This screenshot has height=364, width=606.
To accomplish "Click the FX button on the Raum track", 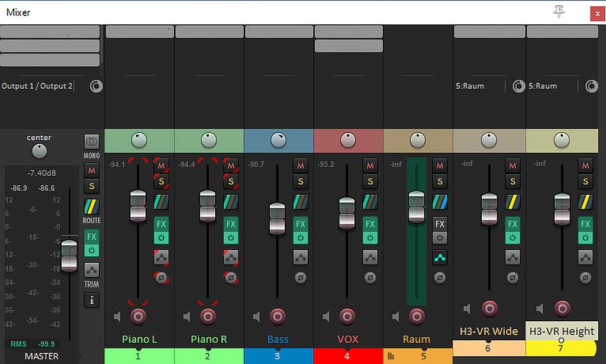I will 440,224.
